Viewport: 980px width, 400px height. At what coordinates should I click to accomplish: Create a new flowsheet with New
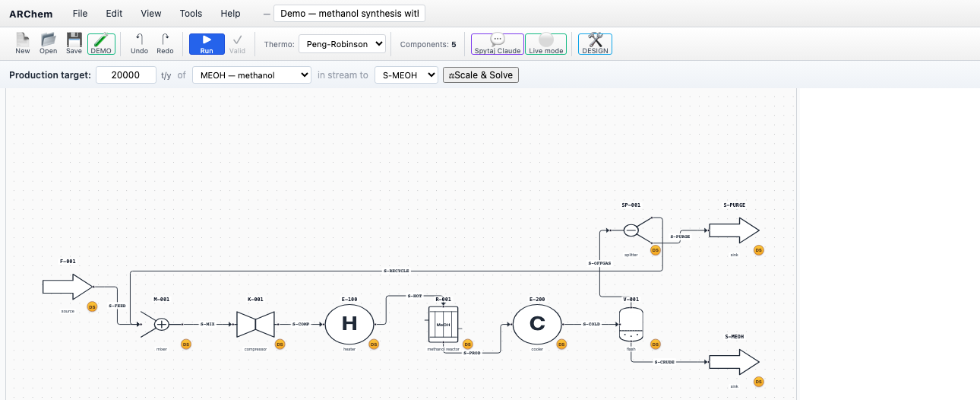click(23, 44)
